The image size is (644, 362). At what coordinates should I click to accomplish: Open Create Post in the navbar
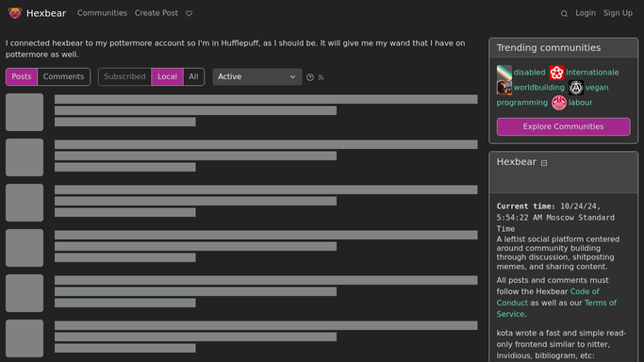pyautogui.click(x=157, y=13)
